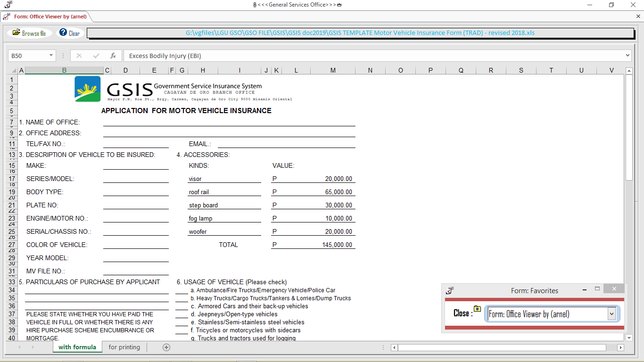The width and height of the screenshot is (644, 362).
Task: Click the Browse file button
Action: click(x=29, y=33)
